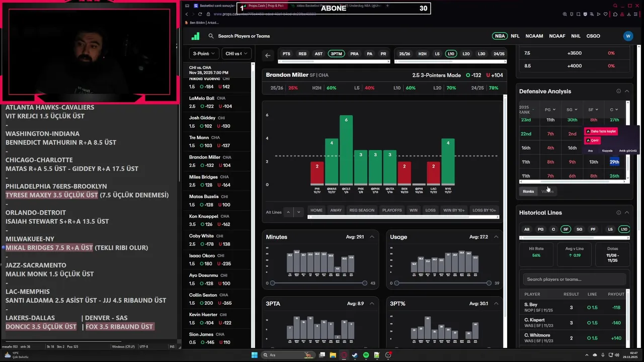Click Daha fazla keşfet popup button
This screenshot has width=644, height=362.
pyautogui.click(x=601, y=131)
